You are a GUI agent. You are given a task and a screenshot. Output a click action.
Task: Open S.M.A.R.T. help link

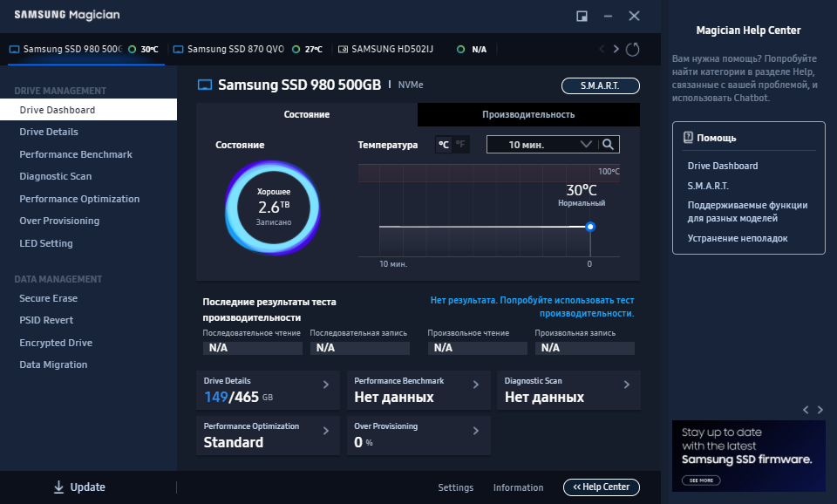click(708, 186)
